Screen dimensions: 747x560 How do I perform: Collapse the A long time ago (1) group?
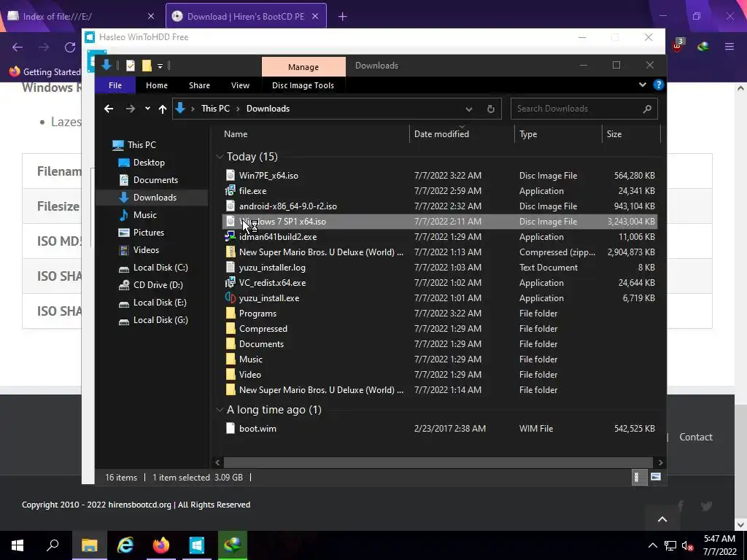pyautogui.click(x=220, y=410)
